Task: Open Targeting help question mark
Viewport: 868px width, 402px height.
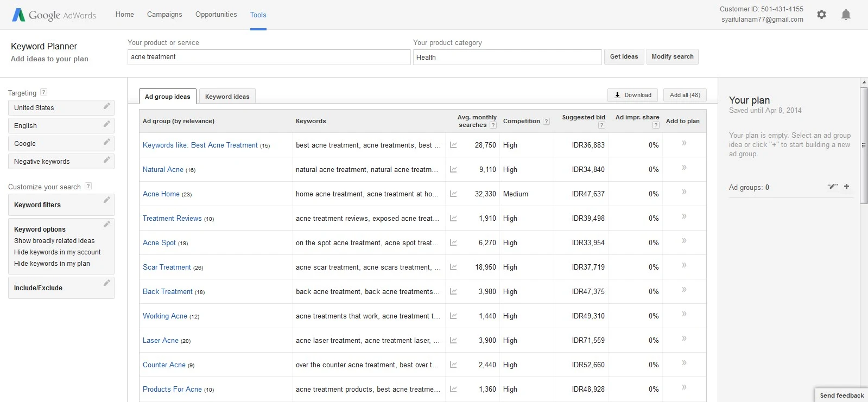Action: click(x=44, y=92)
